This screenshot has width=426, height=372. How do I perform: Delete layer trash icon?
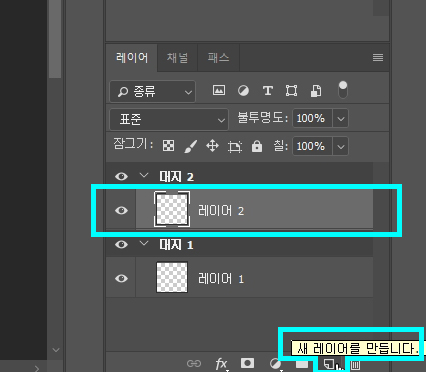[x=355, y=365]
